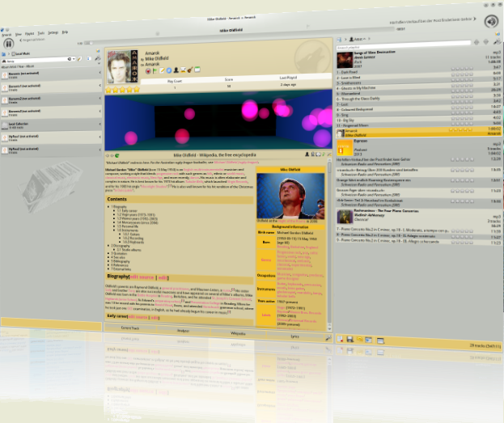Toggle Artist sort order arrow in playlist

365,39
